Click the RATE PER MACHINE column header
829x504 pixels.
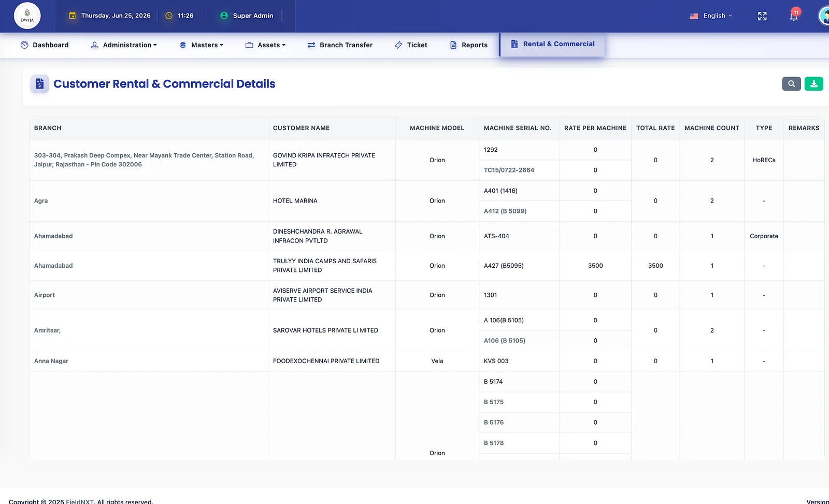coord(595,128)
